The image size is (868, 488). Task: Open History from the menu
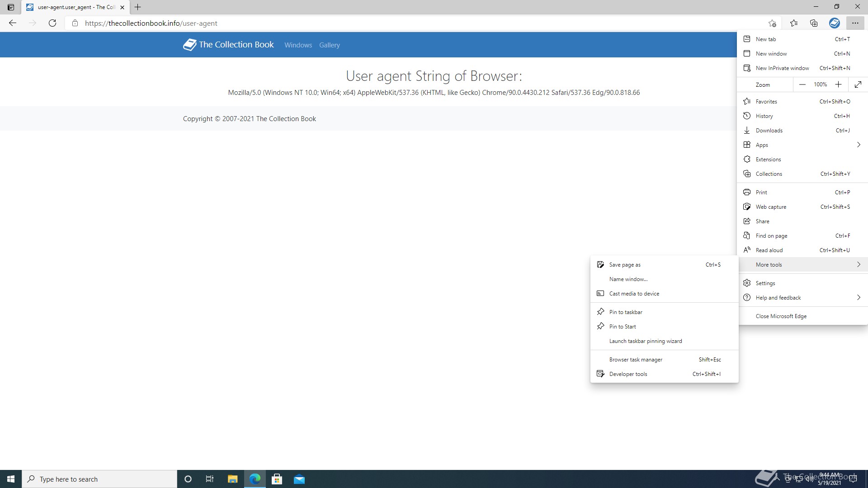tap(802, 116)
